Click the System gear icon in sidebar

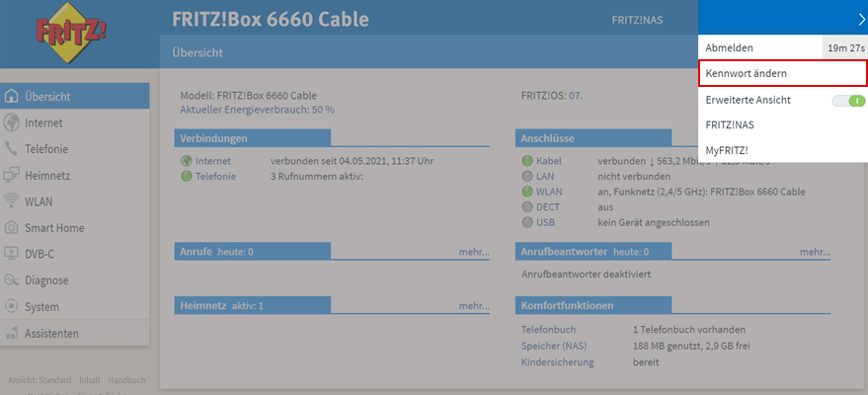coord(12,307)
